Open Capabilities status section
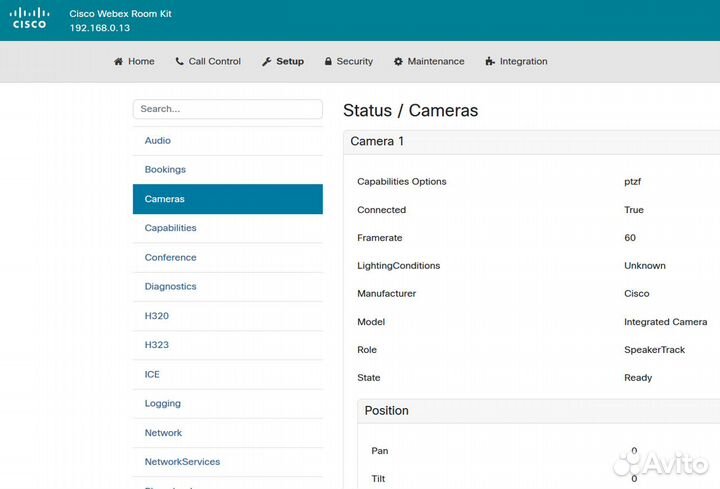The image size is (720, 489). [228, 228]
